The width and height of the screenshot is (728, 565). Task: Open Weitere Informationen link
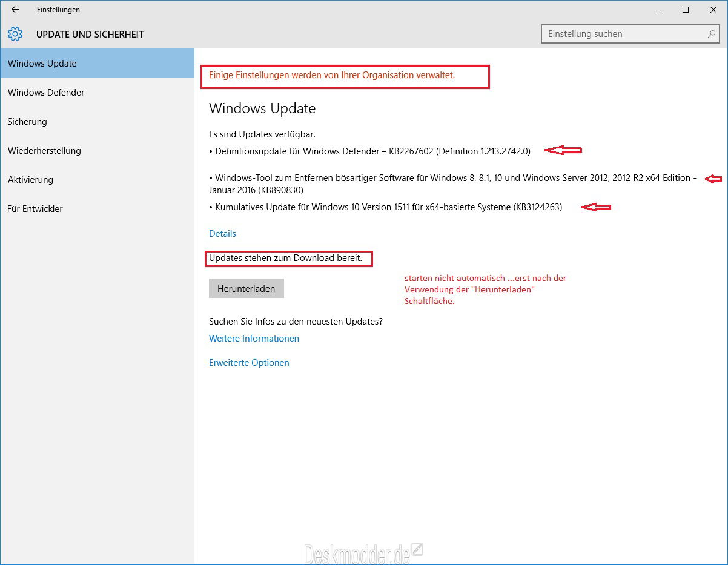click(254, 339)
